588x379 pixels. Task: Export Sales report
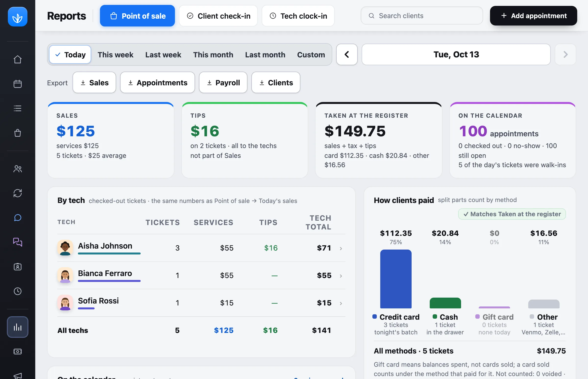94,82
